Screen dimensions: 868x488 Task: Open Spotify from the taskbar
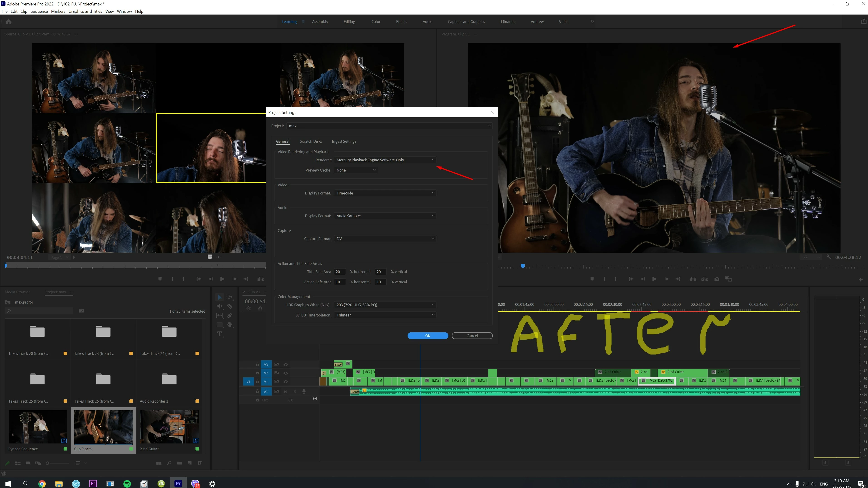pyautogui.click(x=127, y=484)
